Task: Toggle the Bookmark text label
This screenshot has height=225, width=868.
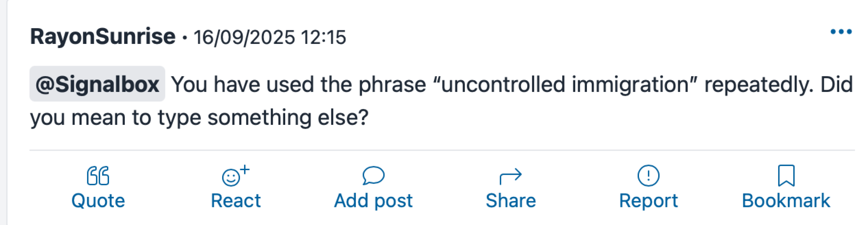Action: (x=786, y=201)
